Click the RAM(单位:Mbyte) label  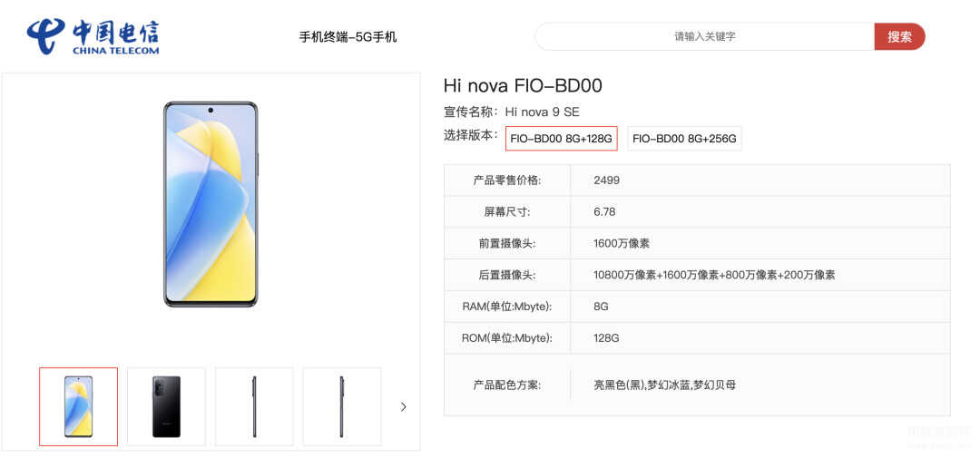click(507, 307)
